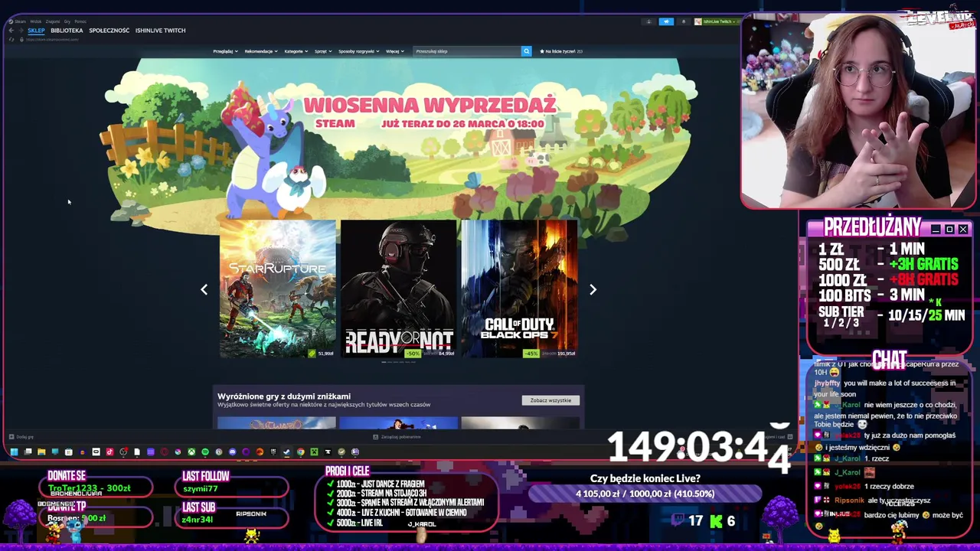Open the Pomoc menu
This screenshot has height=551, width=980.
[x=80, y=21]
